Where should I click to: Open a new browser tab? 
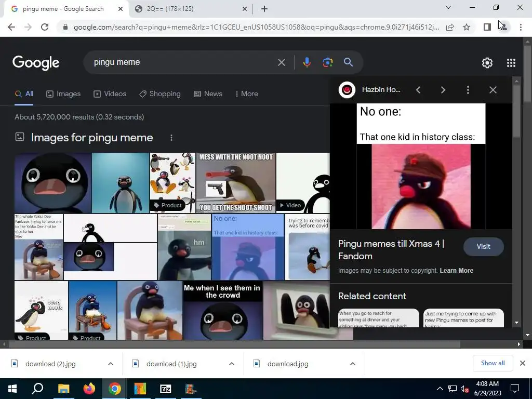(264, 9)
